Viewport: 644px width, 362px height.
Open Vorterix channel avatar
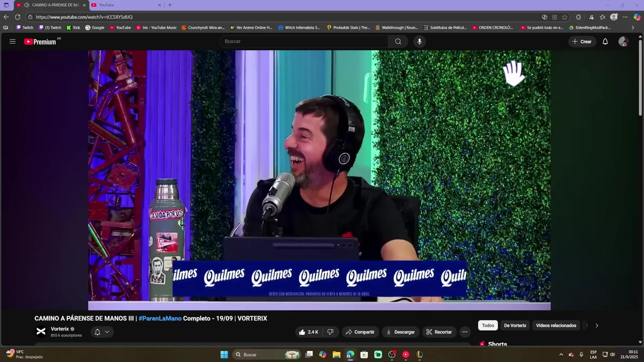click(41, 331)
